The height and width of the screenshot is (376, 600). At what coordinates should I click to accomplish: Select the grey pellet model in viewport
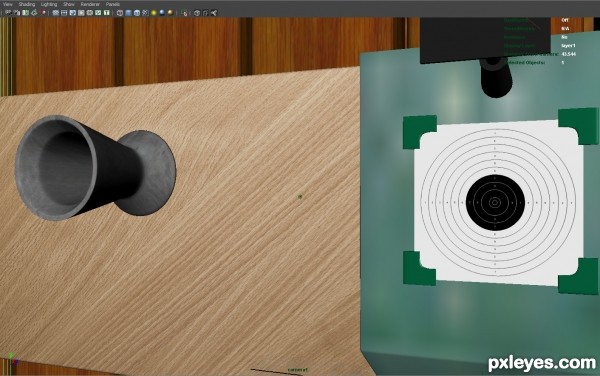[95, 168]
